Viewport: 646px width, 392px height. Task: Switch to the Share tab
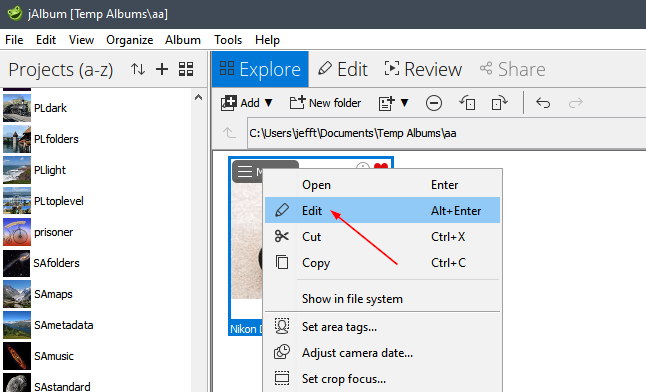tap(513, 69)
